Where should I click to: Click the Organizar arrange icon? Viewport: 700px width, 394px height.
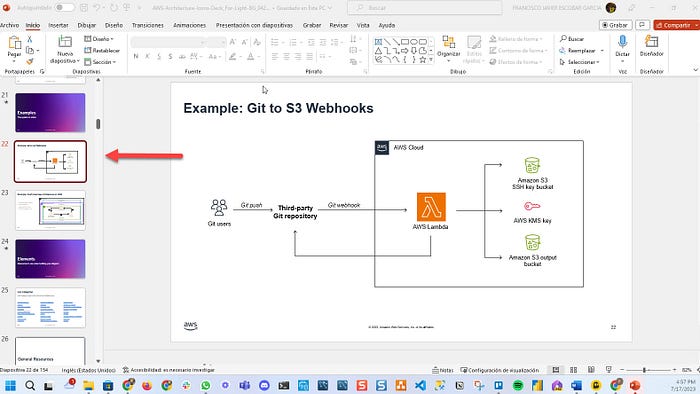click(448, 42)
